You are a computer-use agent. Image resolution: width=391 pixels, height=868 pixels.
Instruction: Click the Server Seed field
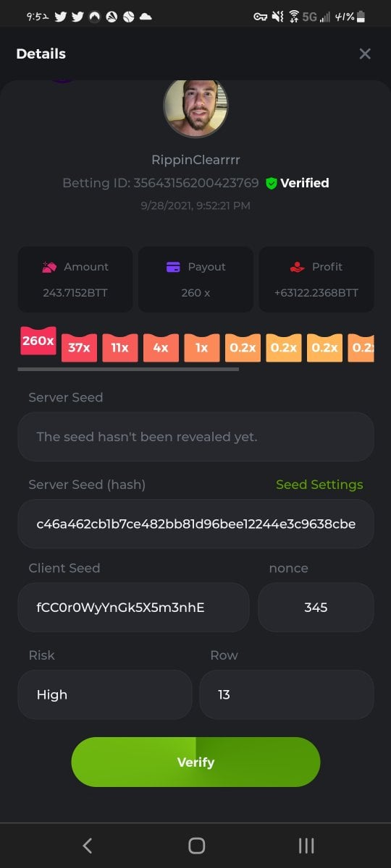click(195, 437)
